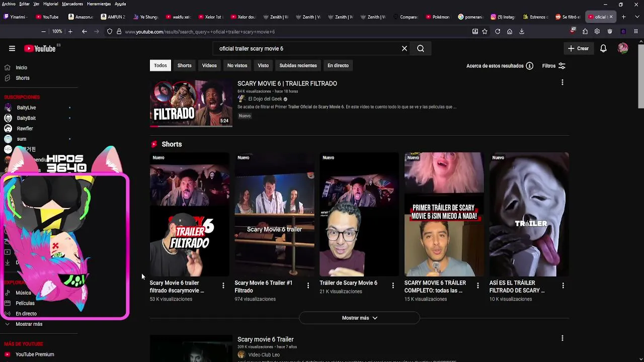This screenshot has width=644, height=362.
Task: Open El Dojo del Geek channel
Action: point(265,99)
